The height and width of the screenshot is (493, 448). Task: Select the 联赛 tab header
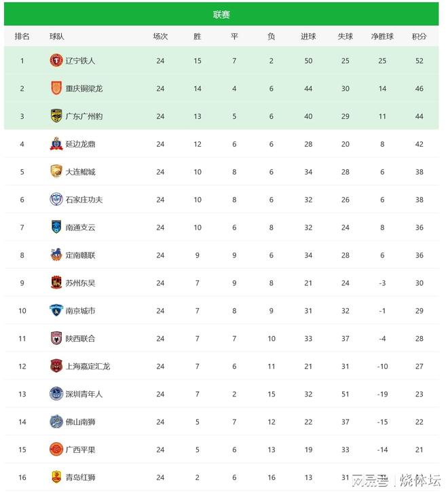pos(221,14)
